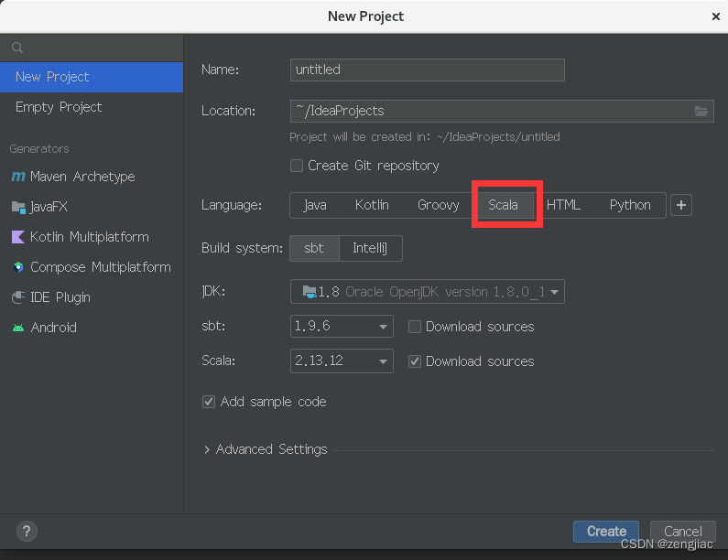
Task: Choose sbt build system
Action: coord(314,248)
